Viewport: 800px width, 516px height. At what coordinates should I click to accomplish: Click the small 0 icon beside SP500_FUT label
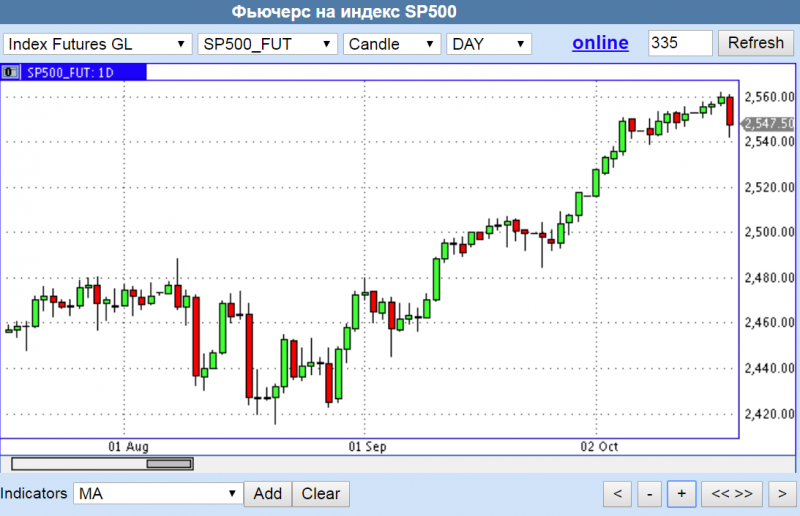pos(11,72)
